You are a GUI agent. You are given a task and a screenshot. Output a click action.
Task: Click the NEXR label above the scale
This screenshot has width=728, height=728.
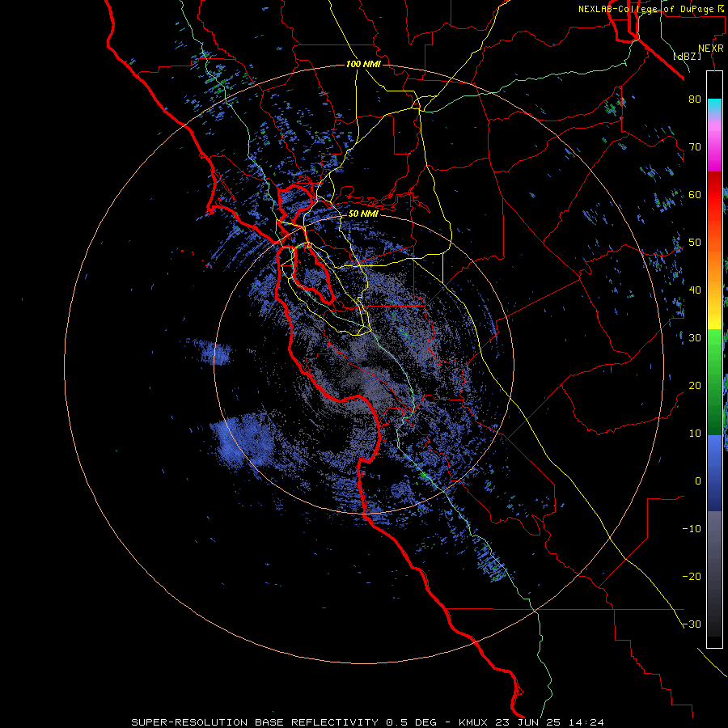pos(710,49)
